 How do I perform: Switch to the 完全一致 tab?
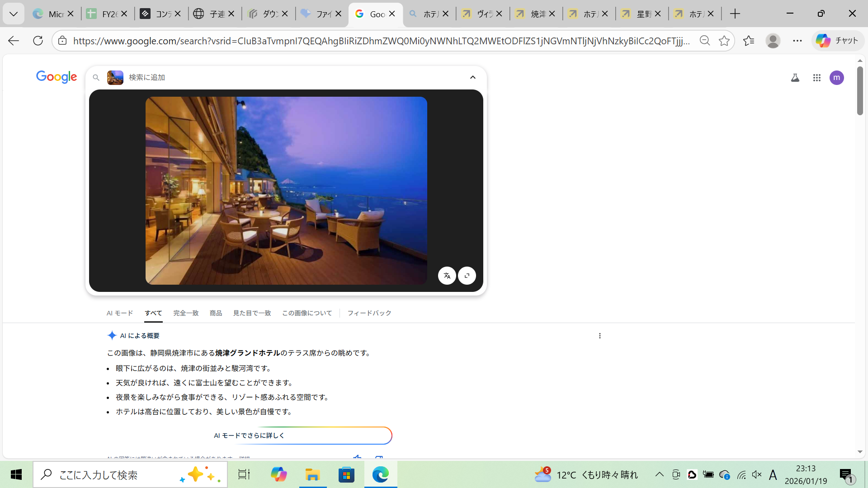[x=186, y=313]
